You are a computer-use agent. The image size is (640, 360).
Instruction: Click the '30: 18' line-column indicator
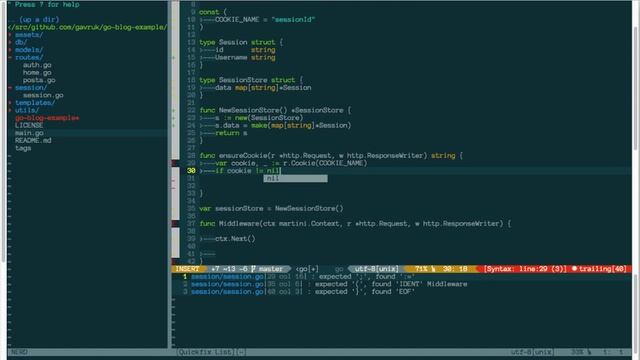click(x=455, y=269)
